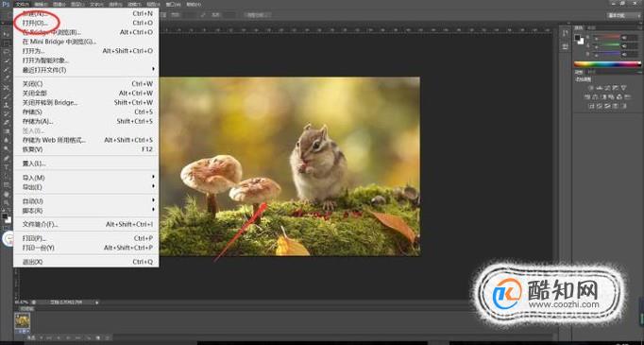This screenshot has width=644, height=345.
Task: Add an Exposure adjustment
Action: coord(616,88)
